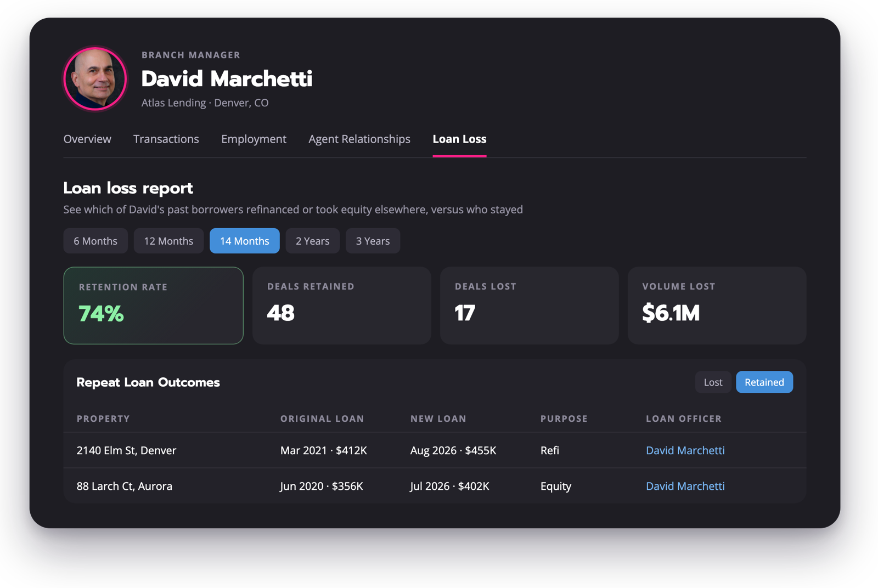Click the Deals Lost 17 card
Viewport: 878px width, 588px height.
coord(530,306)
